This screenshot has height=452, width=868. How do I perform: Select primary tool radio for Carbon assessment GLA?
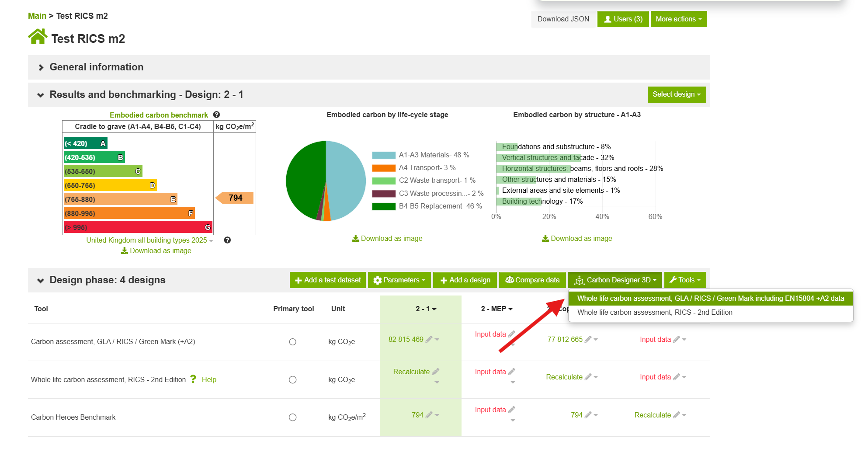click(x=293, y=342)
